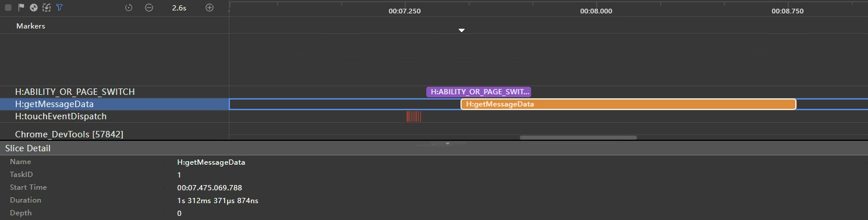Select the Markers row label
868x220 pixels.
coord(31,26)
